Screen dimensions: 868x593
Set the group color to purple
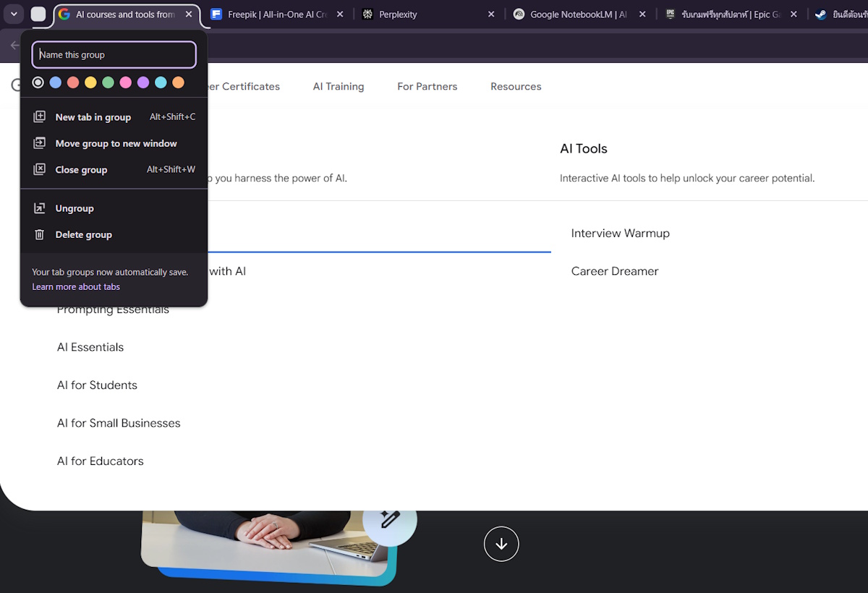coord(143,82)
